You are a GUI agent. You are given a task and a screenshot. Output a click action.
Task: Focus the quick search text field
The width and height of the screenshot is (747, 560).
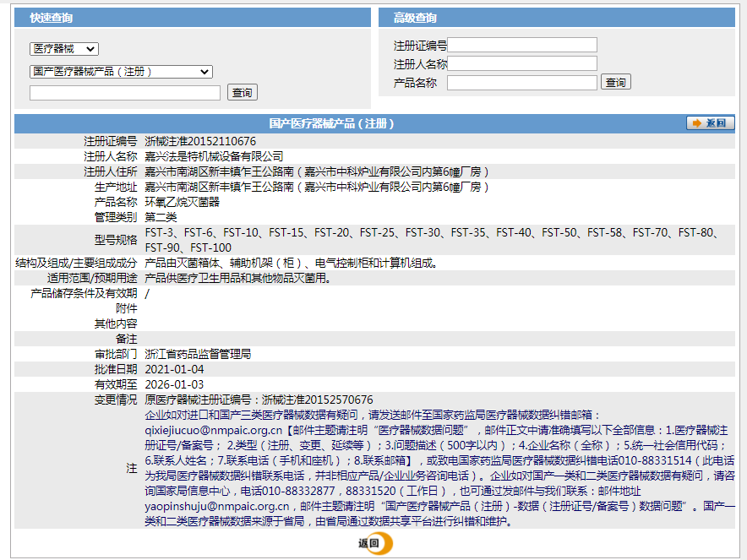click(125, 92)
